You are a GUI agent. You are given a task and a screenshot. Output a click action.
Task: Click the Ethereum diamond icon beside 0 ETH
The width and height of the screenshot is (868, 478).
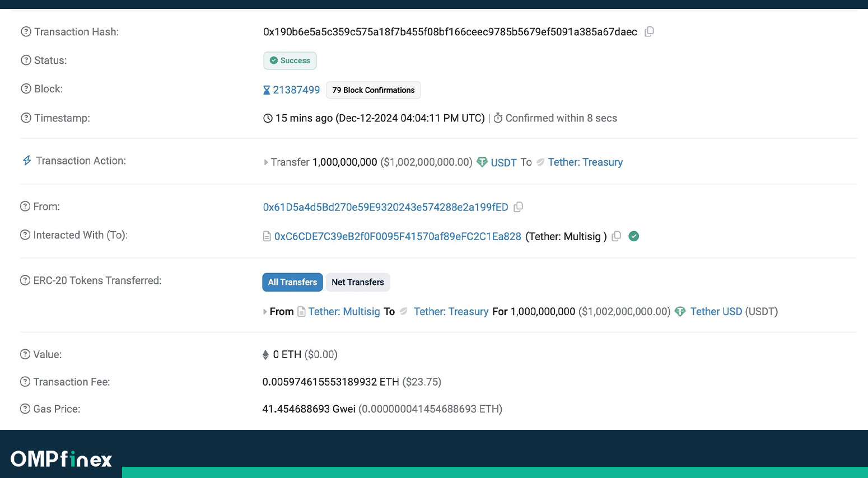point(265,355)
